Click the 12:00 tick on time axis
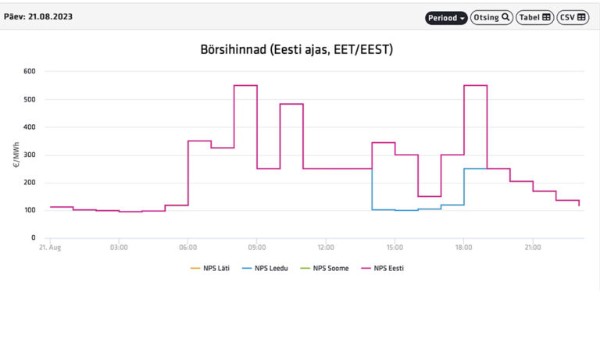This screenshot has height=364, width=600. pyautogui.click(x=326, y=247)
